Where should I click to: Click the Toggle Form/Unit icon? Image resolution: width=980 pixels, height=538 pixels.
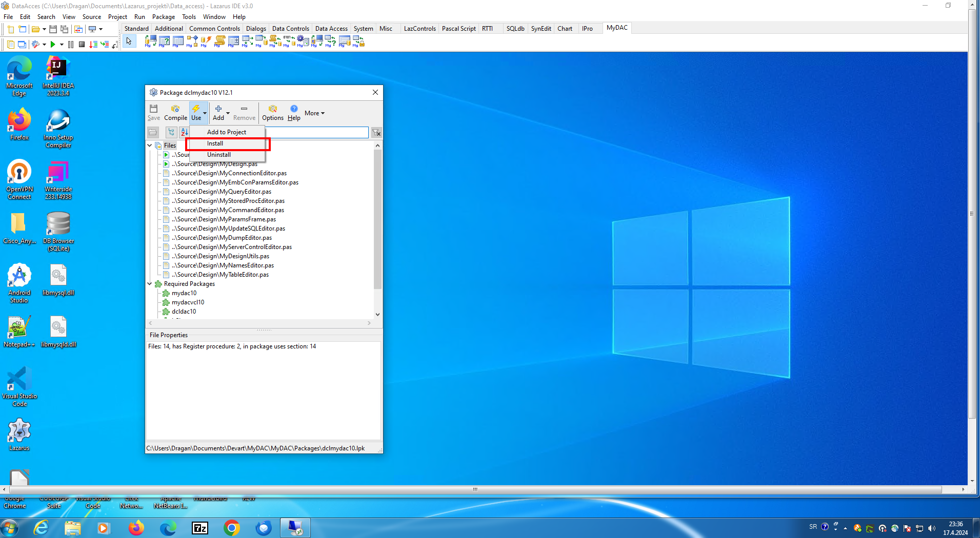pyautogui.click(x=78, y=29)
